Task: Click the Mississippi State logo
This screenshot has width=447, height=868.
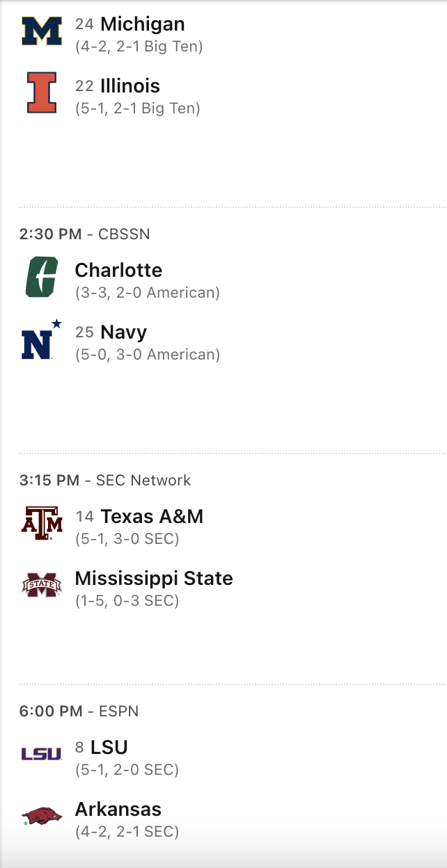Action: pyautogui.click(x=42, y=586)
